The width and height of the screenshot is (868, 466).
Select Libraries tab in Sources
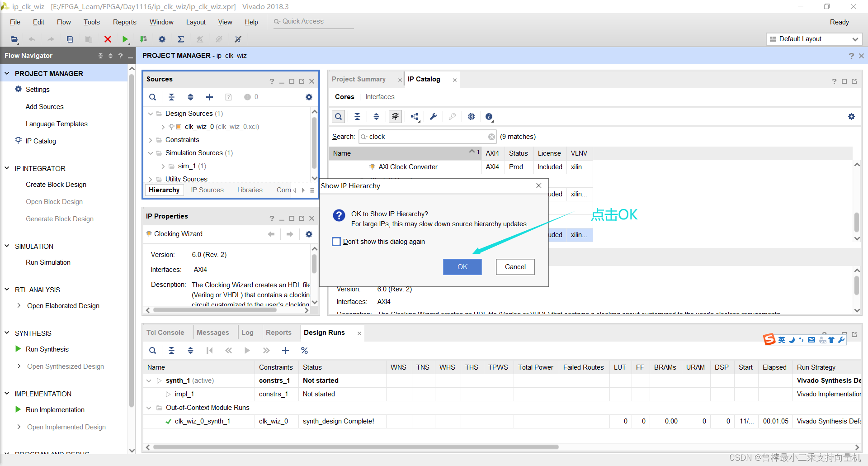250,190
